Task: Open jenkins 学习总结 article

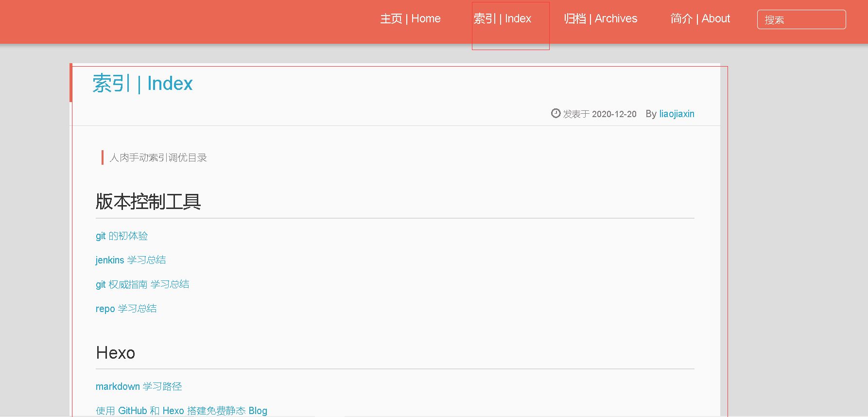Action: 131,260
